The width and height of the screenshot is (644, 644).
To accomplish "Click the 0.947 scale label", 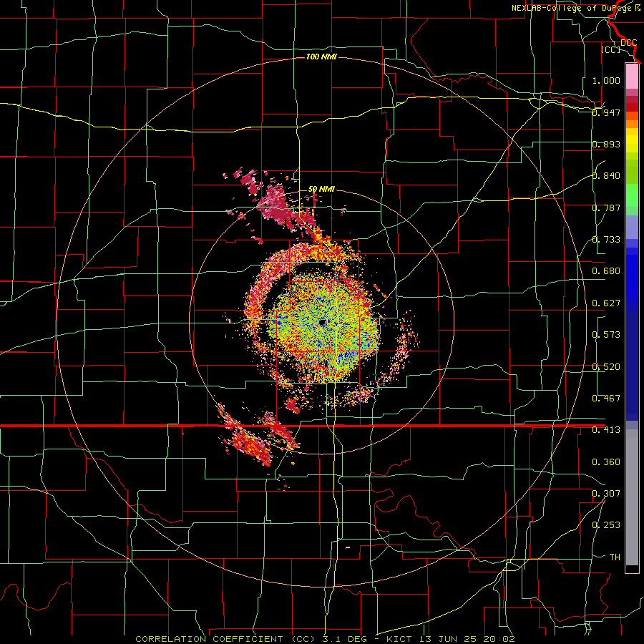I will point(606,112).
